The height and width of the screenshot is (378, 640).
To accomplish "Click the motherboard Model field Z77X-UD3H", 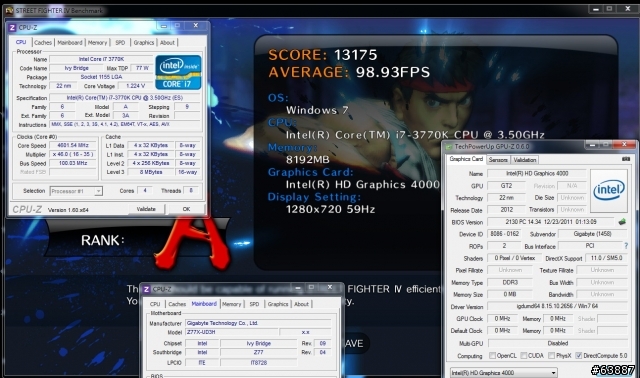I will [232, 332].
